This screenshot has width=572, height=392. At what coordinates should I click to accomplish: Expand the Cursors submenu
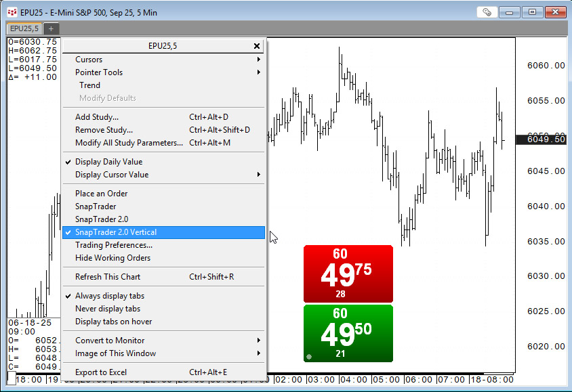point(164,60)
